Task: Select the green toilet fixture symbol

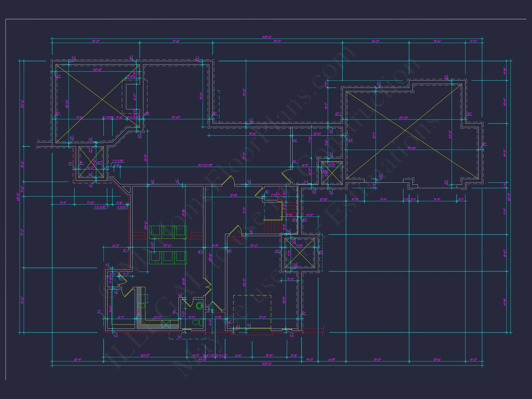Action: pos(197,322)
